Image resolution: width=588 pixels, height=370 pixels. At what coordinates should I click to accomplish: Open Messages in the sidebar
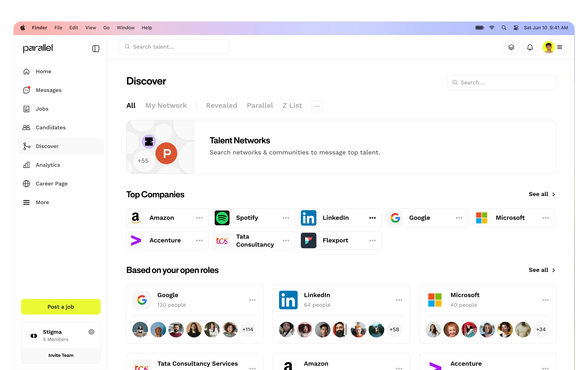(x=48, y=90)
